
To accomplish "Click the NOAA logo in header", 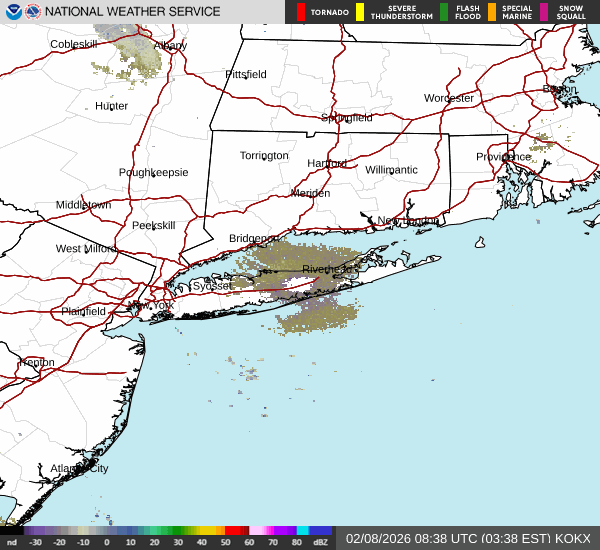I will (11, 12).
